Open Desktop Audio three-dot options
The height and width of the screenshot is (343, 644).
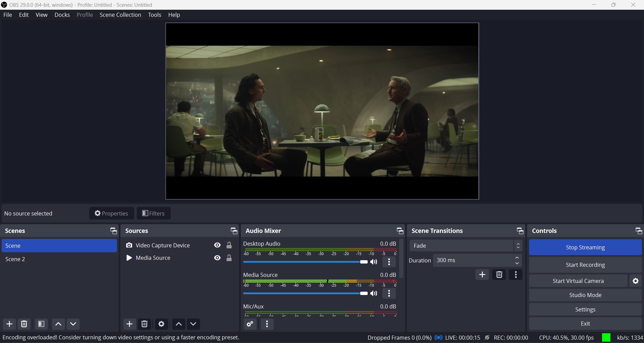coord(389,262)
